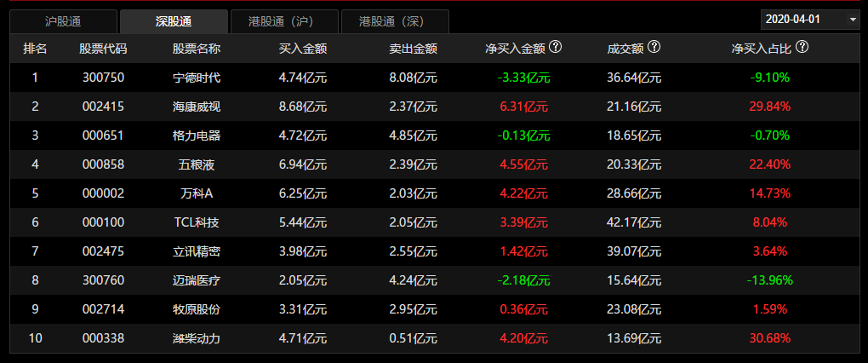This screenshot has height=363, width=868.
Task: Click 成交额 column header text
Action: coord(625,49)
